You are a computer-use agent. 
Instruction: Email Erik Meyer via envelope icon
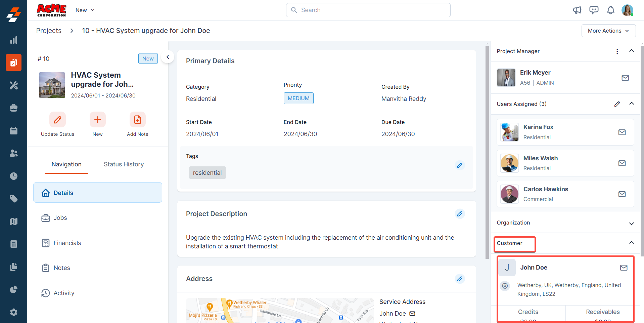tap(625, 78)
